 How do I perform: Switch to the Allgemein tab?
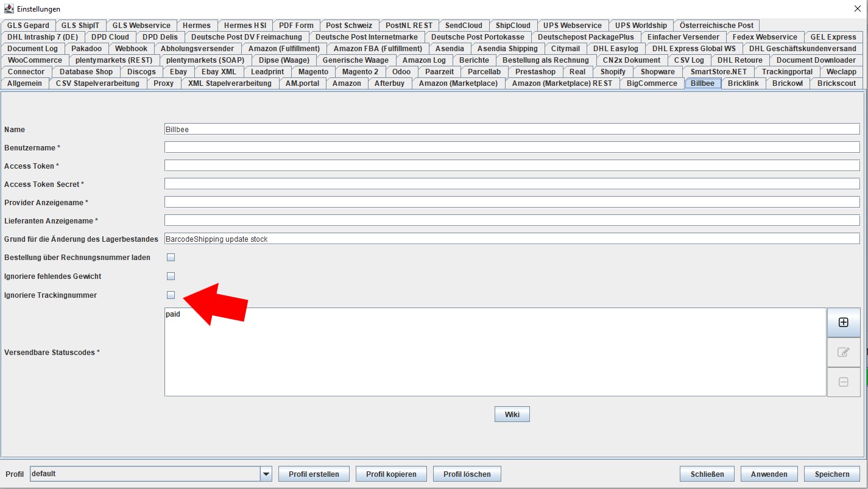tap(24, 83)
